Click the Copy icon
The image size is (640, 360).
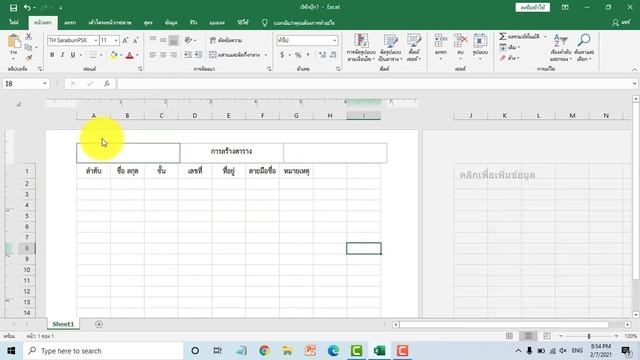tap(29, 47)
